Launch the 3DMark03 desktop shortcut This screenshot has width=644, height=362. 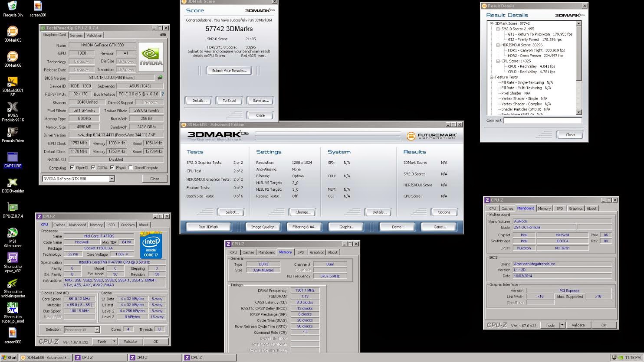(x=13, y=34)
